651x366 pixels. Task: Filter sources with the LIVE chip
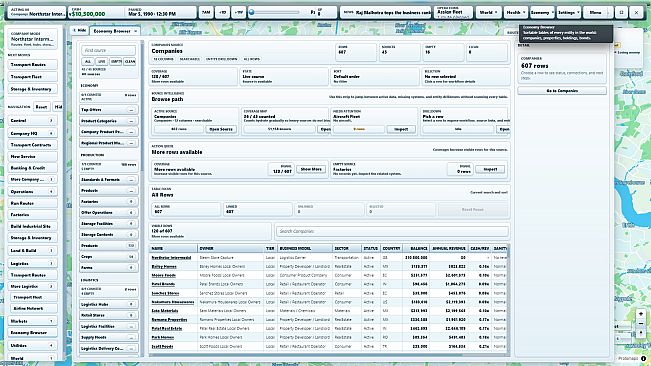click(102, 61)
